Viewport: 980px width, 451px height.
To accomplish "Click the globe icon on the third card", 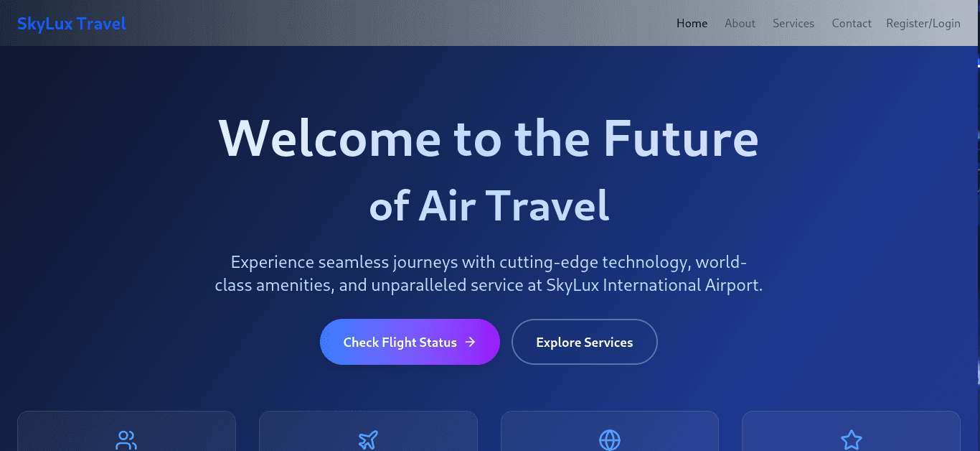I will click(610, 440).
